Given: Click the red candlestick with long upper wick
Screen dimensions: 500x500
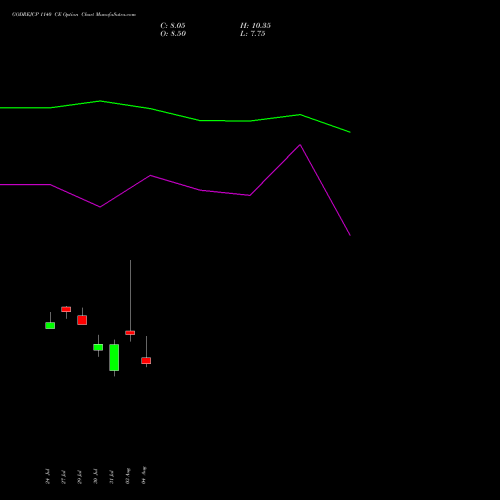Looking at the screenshot, I should pos(130,333).
